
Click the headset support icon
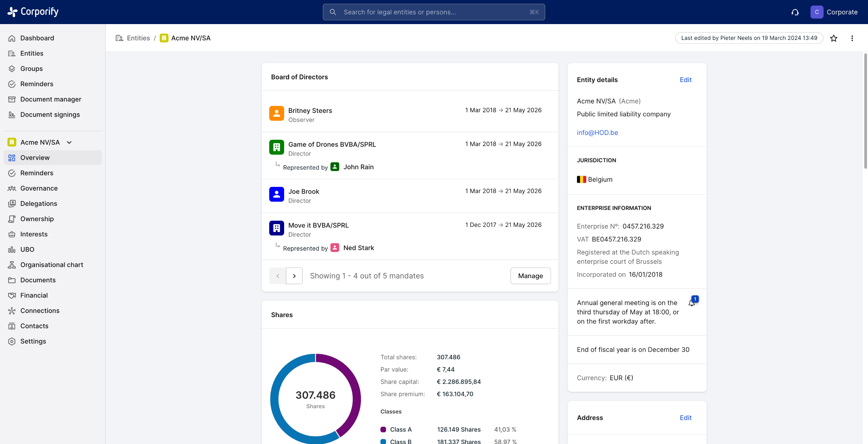pyautogui.click(x=795, y=12)
